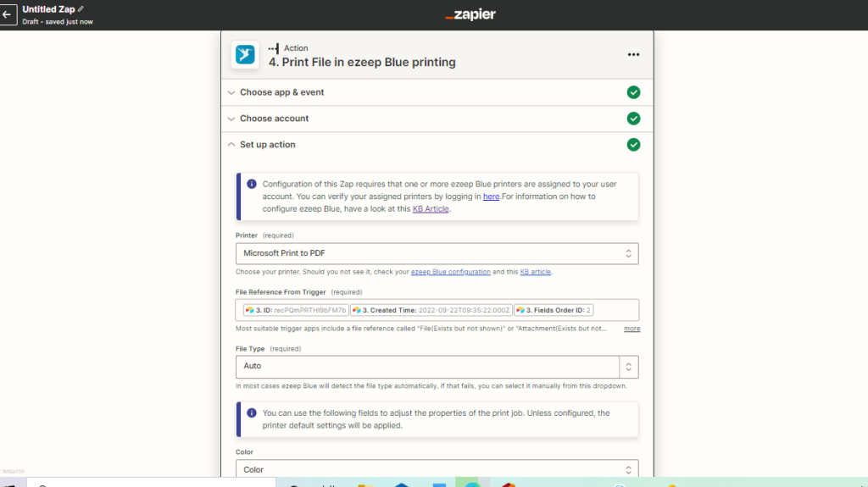Click the Zapier logo
This screenshot has height=487, width=868.
pos(470,15)
